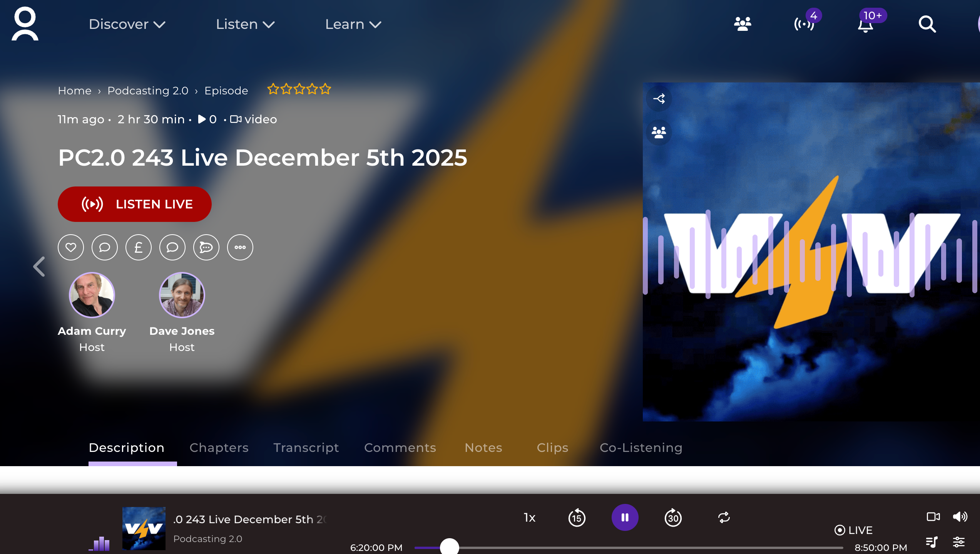980x554 pixels.
Task: Expand the Discover dropdown menu
Action: [x=127, y=24]
